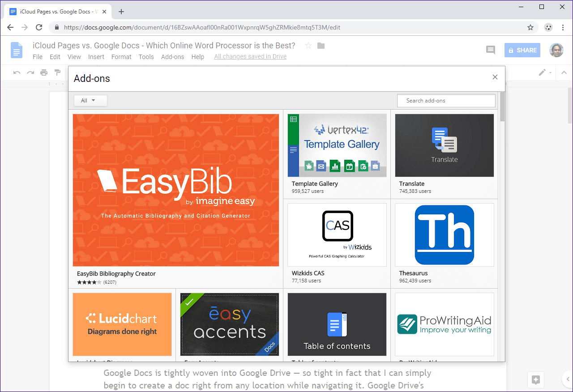Open the Template Gallery add-on thumbnail
The image size is (573, 392).
pos(337,145)
